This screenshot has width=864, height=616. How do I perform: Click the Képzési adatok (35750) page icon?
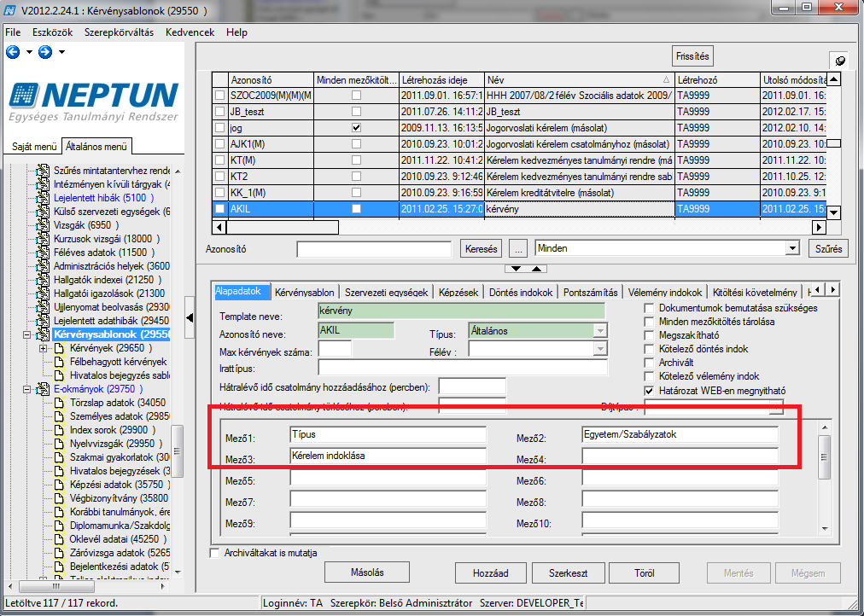point(60,485)
